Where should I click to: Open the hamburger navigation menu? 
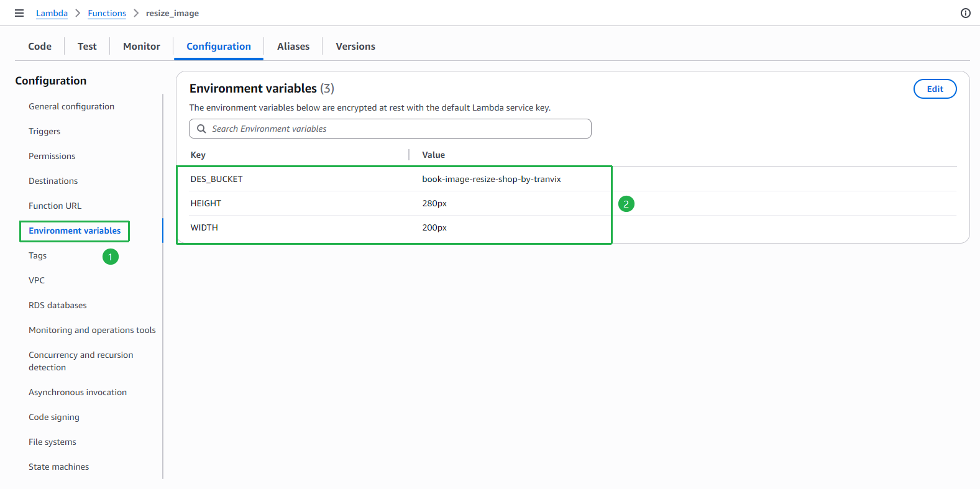pyautogui.click(x=19, y=13)
